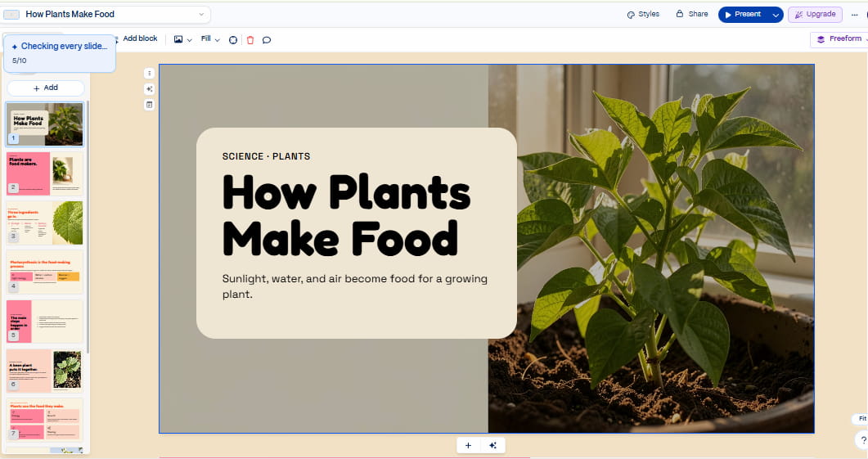Image resolution: width=868 pixels, height=459 pixels.
Task: Select slide 3 thumbnail with leaf image
Action: click(45, 223)
